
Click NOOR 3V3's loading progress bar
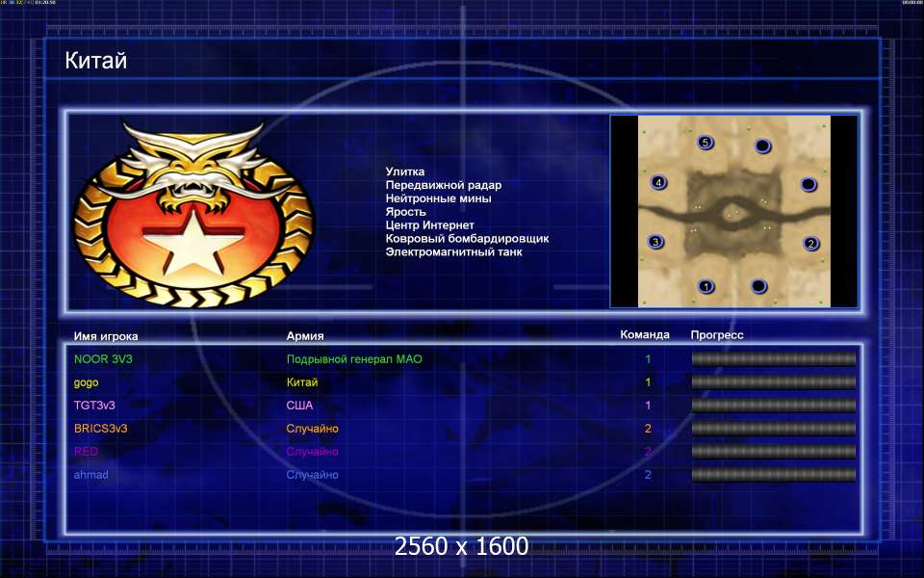tap(773, 358)
